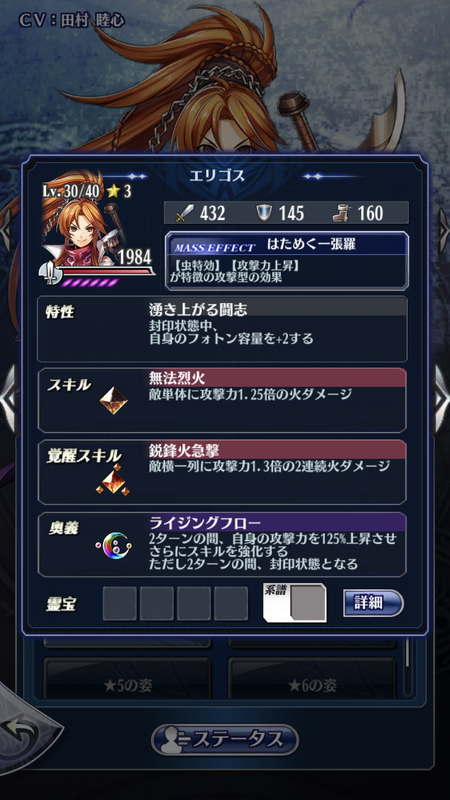The image size is (450, 800).
Task: Select the first empty 霊宝 slot
Action: (x=119, y=604)
